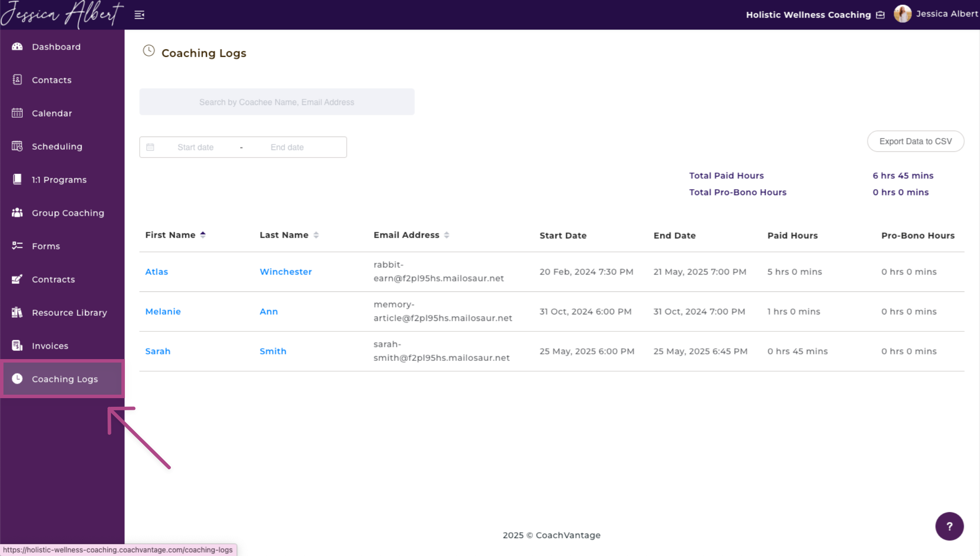Click the Paid Hours column header

(792, 235)
